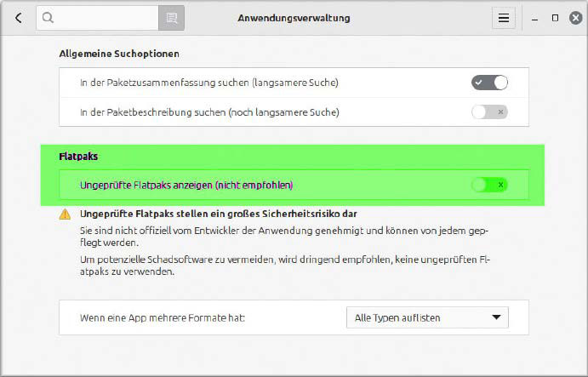Screen dimensions: 588x377
Task: Click 'Ungeprüfte Flatpaks anzeigen (nicht empfohlen)' label
Action: click(x=186, y=185)
